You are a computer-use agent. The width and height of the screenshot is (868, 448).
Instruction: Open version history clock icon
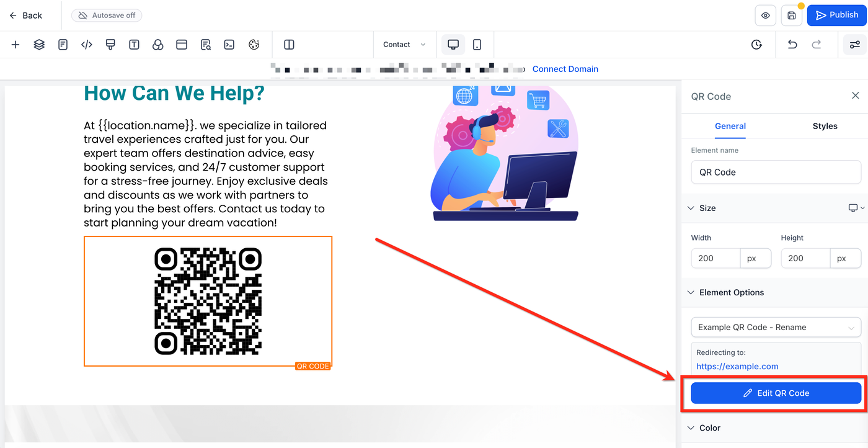tap(756, 45)
